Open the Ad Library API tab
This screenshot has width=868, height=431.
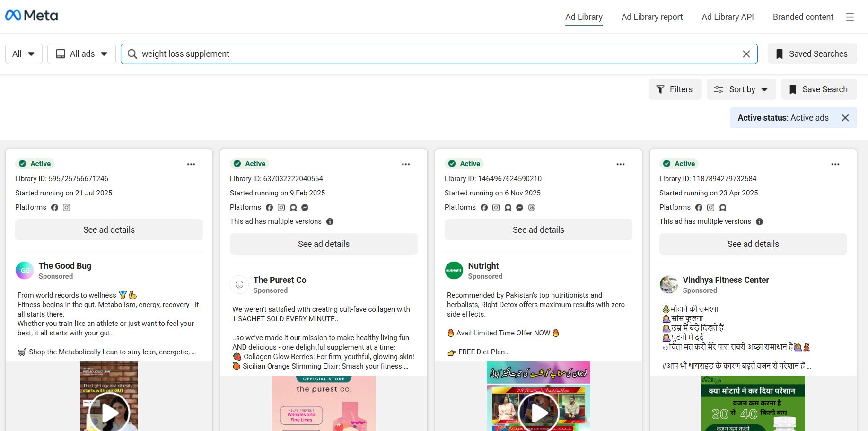(x=728, y=17)
